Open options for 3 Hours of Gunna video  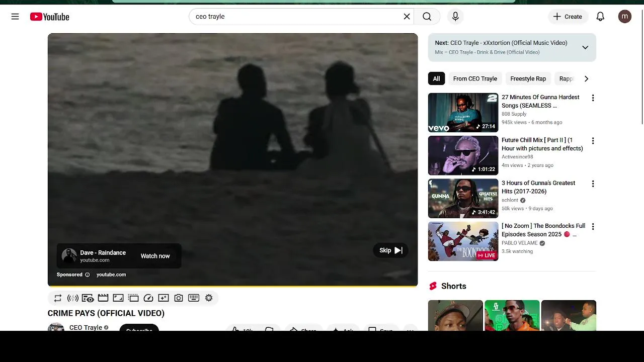pyautogui.click(x=593, y=184)
